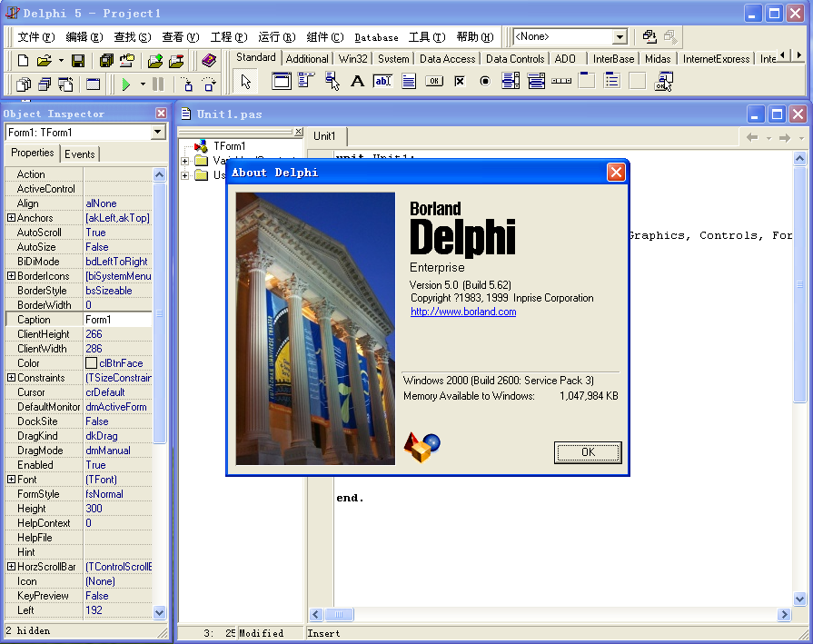Click the Trace Into debug icon
The height and width of the screenshot is (644, 813).
(186, 84)
